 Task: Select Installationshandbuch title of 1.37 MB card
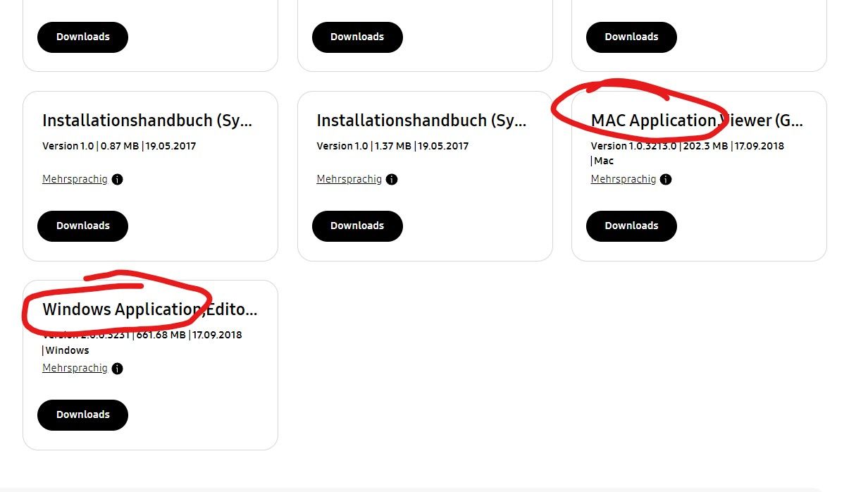coord(421,121)
